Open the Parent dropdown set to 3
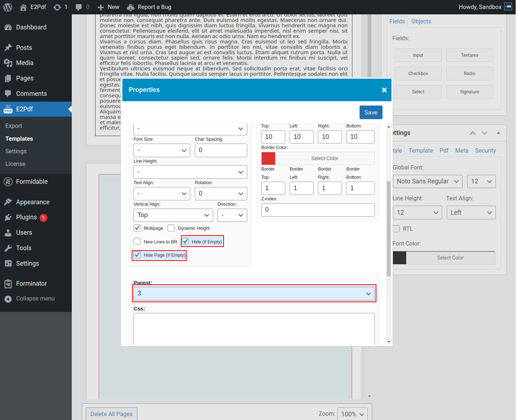The width and height of the screenshot is (516, 420). tap(254, 293)
